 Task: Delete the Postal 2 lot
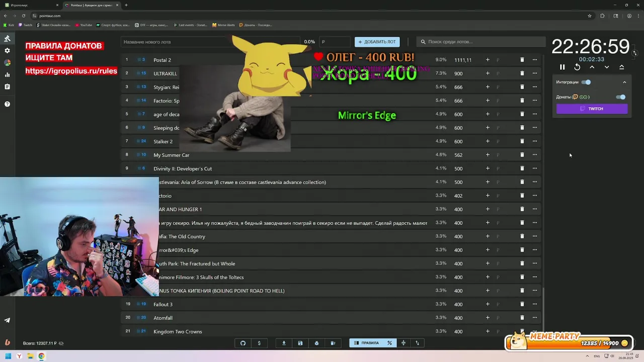[522, 60]
